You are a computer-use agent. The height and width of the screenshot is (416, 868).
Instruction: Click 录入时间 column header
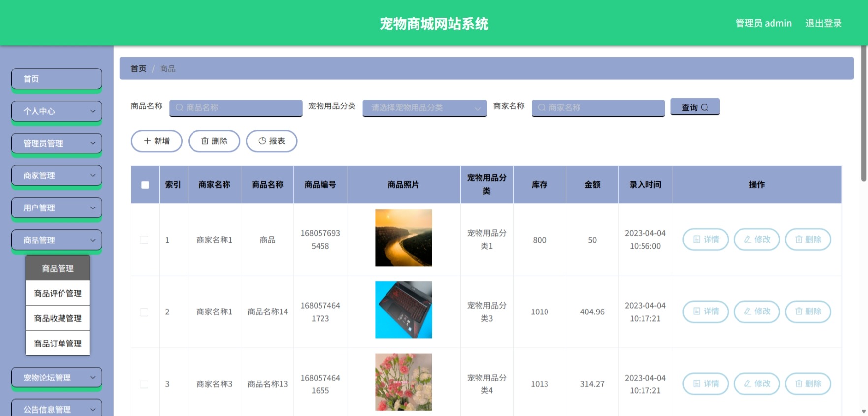click(645, 185)
